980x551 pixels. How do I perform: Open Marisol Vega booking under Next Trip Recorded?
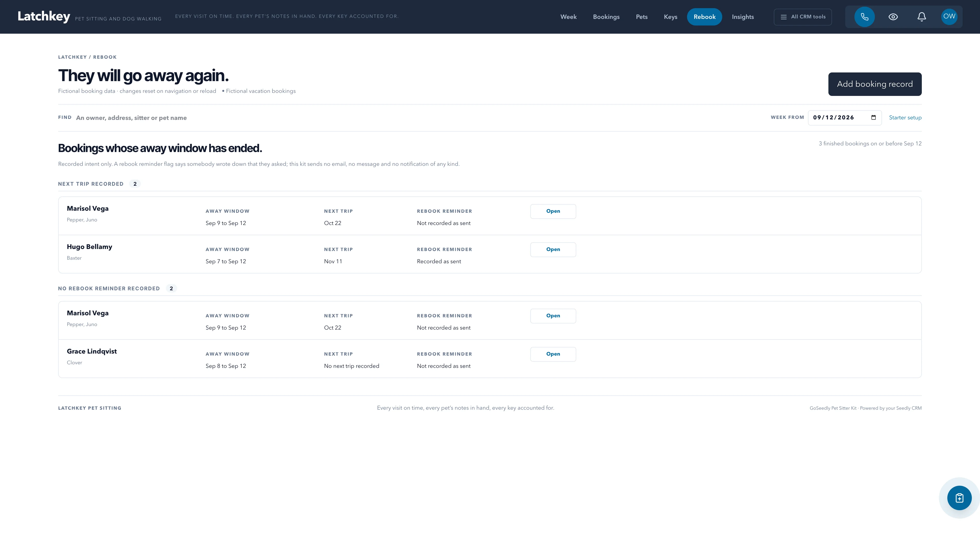553,211
